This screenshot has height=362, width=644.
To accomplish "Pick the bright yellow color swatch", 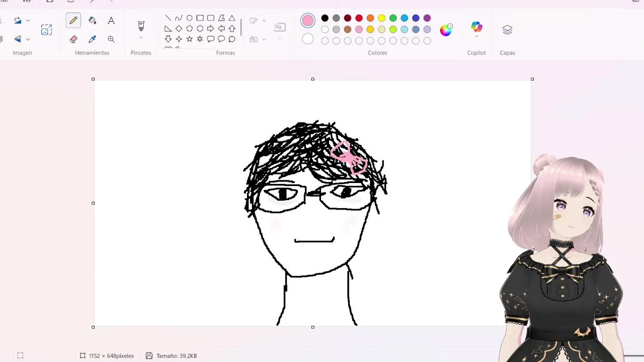I will tap(382, 18).
